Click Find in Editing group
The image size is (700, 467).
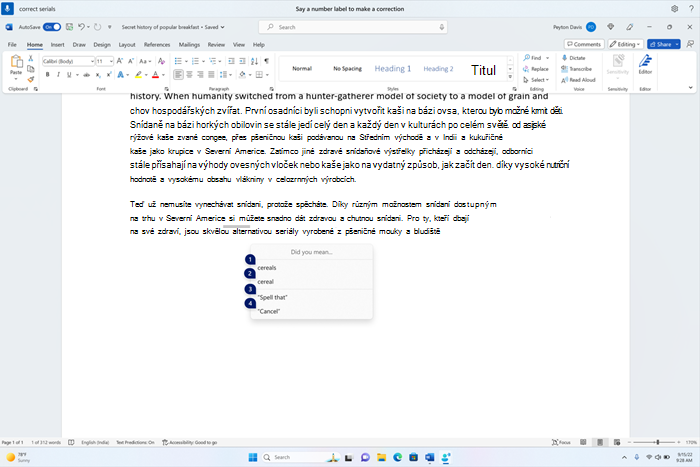[x=532, y=58]
